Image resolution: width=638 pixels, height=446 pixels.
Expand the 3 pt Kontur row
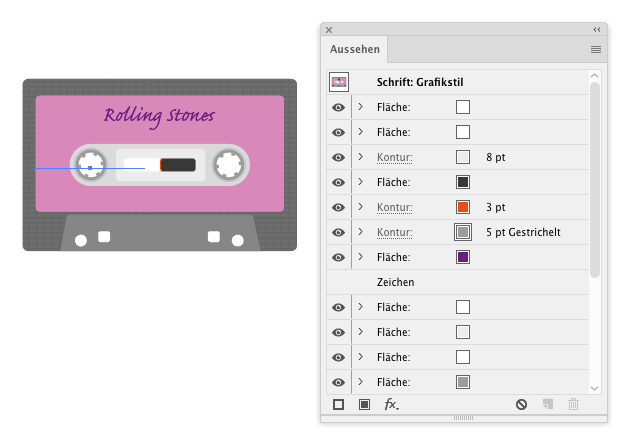point(361,207)
